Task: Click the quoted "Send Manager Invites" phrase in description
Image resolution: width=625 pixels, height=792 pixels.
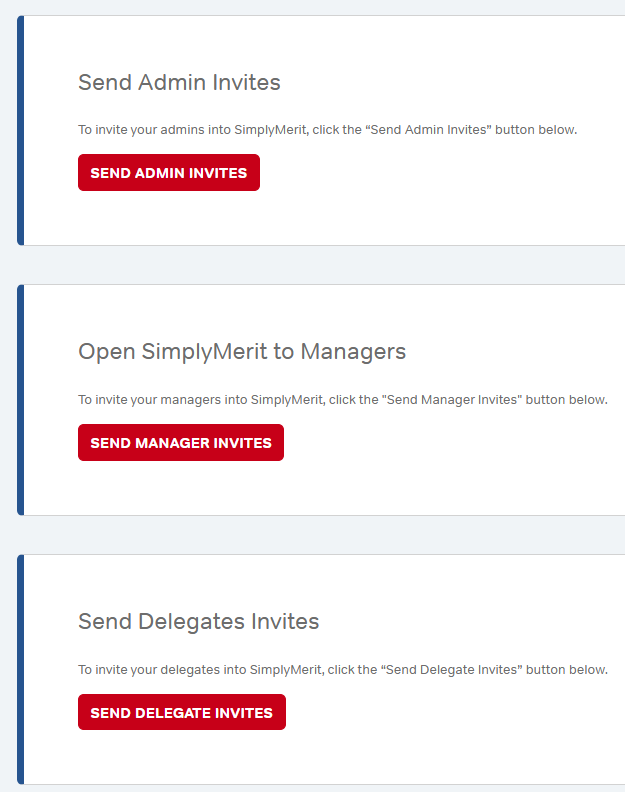Action: click(x=455, y=400)
